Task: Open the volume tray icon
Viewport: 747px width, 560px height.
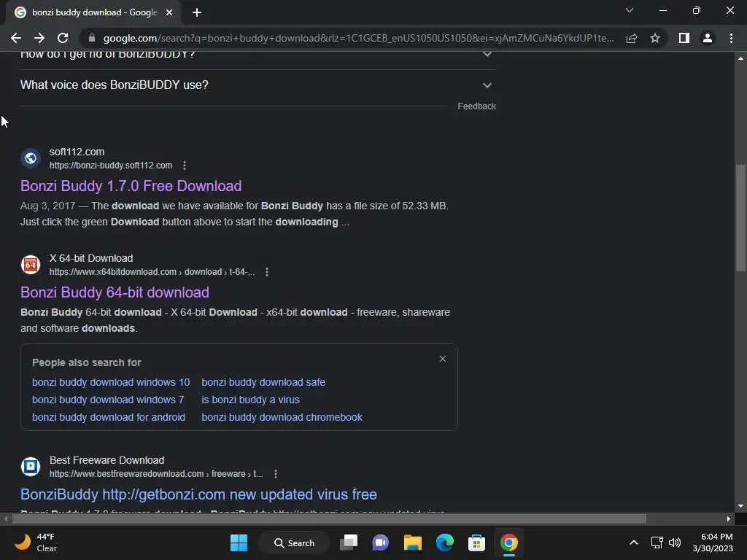Action: [x=675, y=542]
